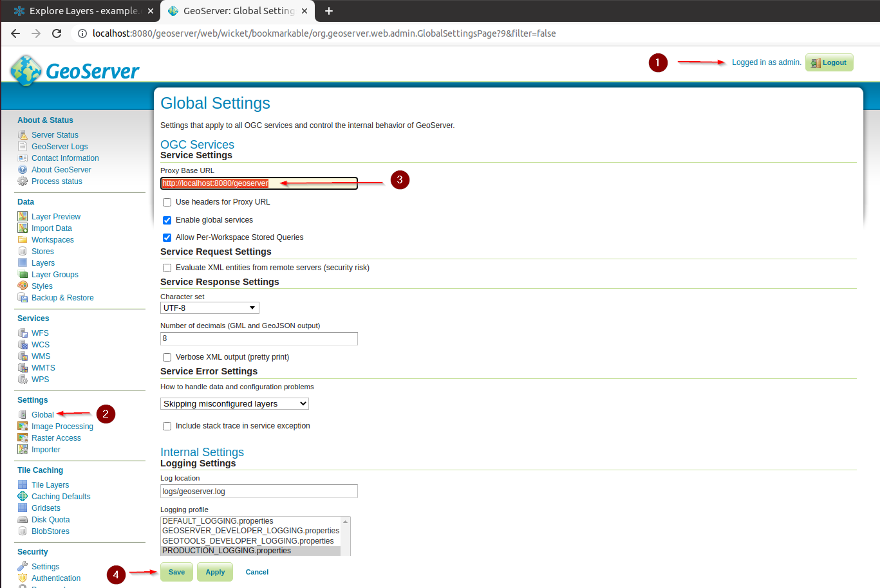Open the Importer settings link
The height and width of the screenshot is (588, 880).
pos(46,450)
